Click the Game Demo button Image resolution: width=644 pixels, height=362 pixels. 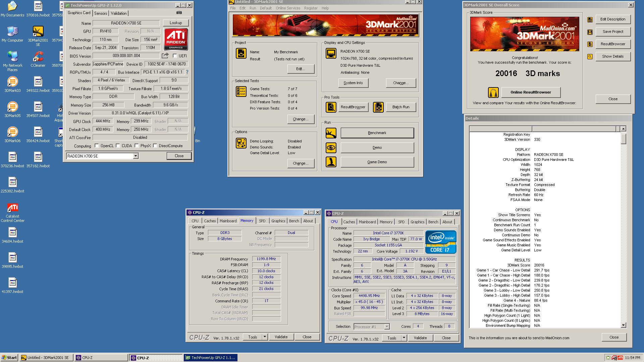coord(377,162)
